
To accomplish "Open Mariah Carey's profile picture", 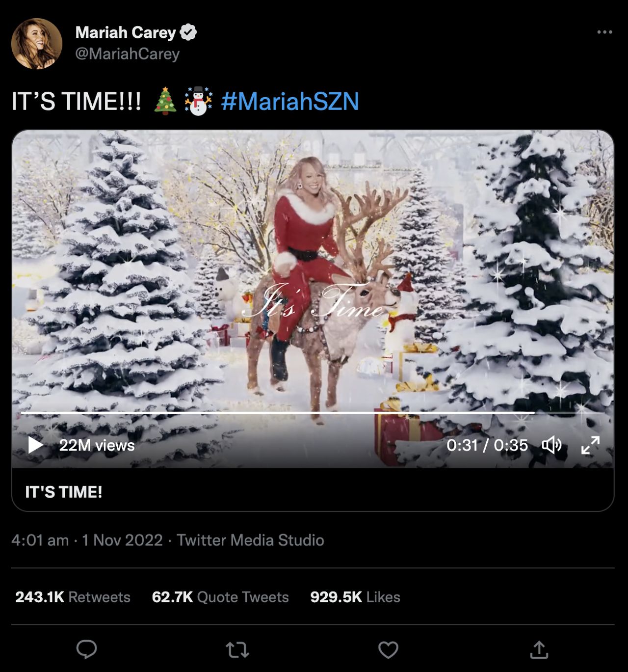I will click(37, 44).
